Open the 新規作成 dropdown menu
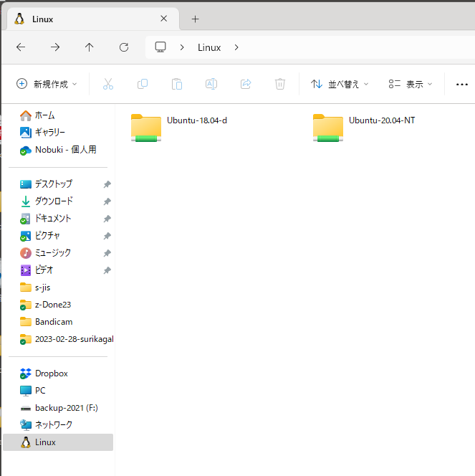The width and height of the screenshot is (475, 476). 47,84
